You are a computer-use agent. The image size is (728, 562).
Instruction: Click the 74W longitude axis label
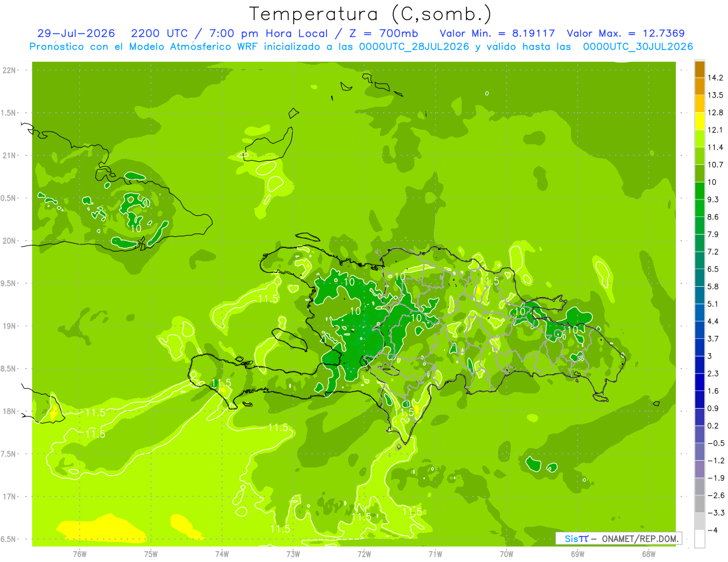coord(222,555)
